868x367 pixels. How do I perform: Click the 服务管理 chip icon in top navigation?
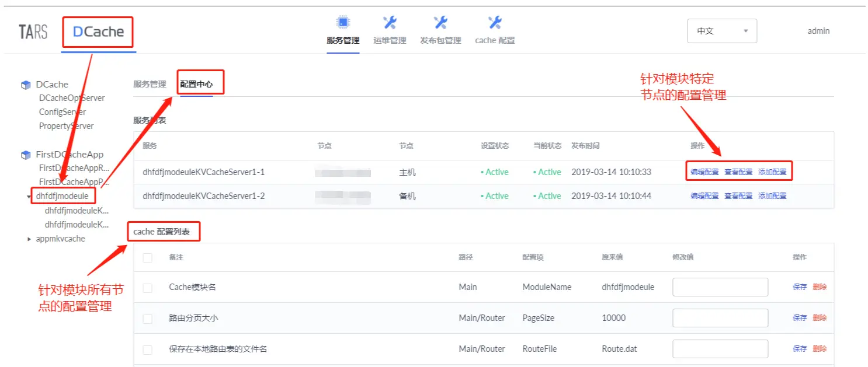(343, 23)
